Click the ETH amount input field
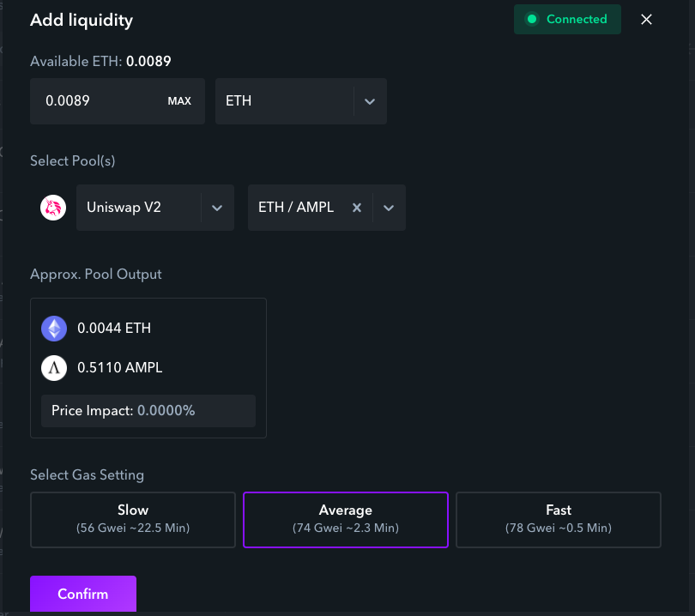 94,101
